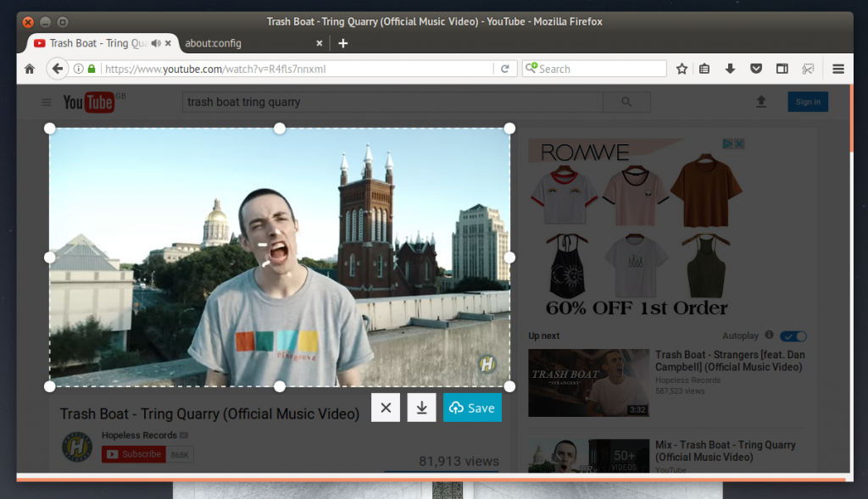Go back using the back arrow
The height and width of the screenshot is (499, 868).
pos(57,69)
